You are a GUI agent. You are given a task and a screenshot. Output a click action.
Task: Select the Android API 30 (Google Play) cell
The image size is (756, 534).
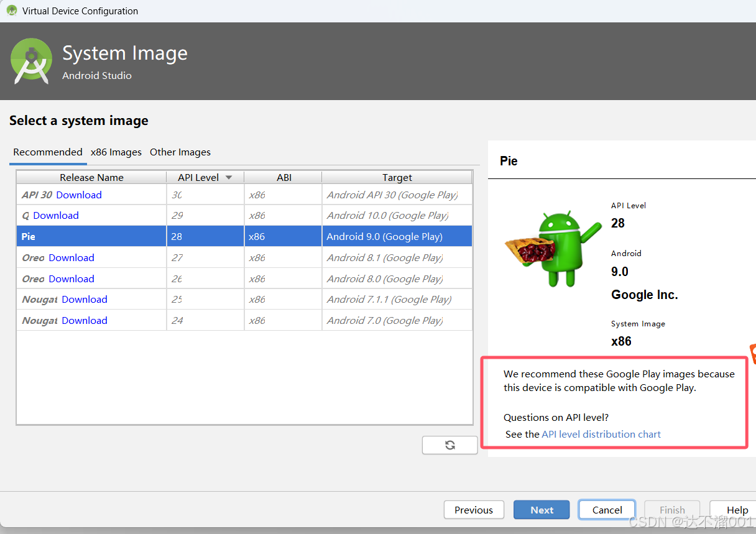[397, 195]
